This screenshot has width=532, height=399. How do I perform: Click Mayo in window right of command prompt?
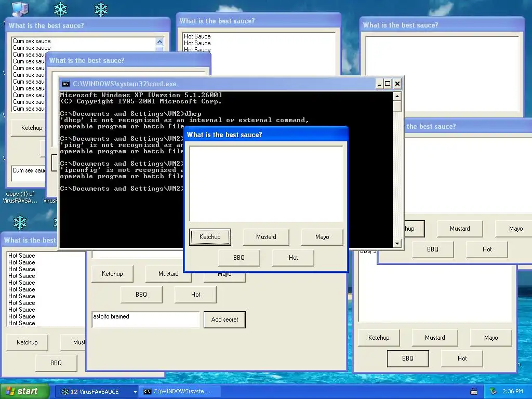514,229
